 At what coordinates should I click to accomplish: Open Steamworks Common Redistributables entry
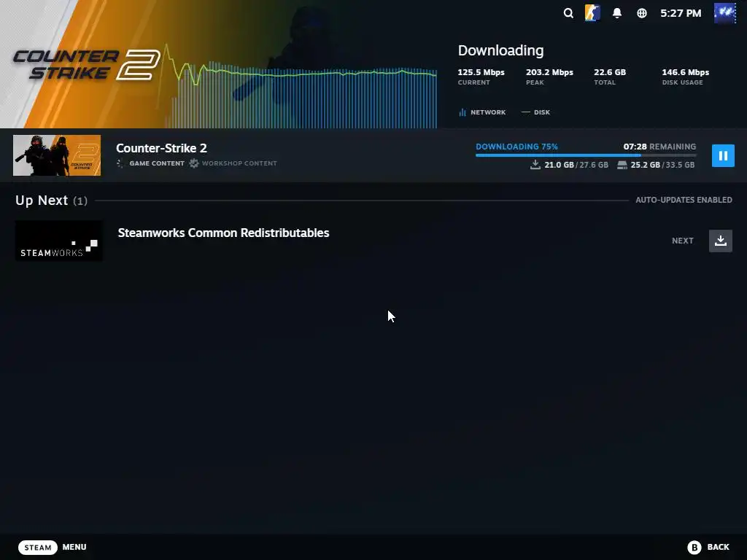223,233
